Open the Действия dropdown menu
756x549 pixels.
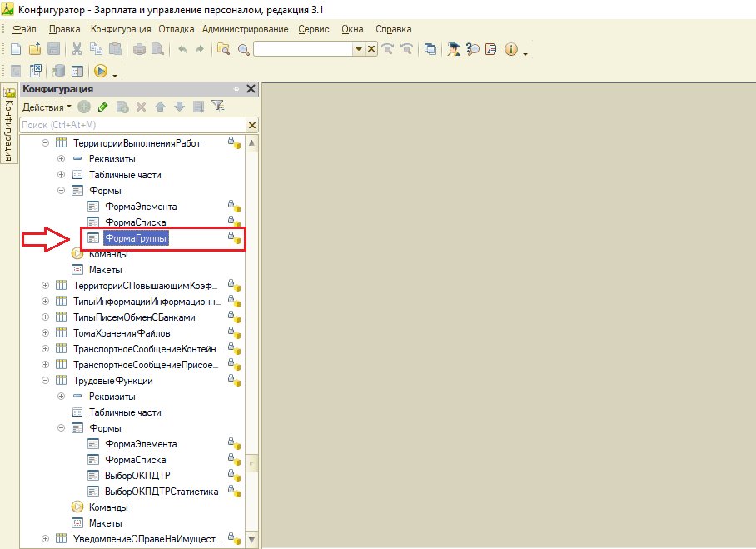tap(47, 107)
